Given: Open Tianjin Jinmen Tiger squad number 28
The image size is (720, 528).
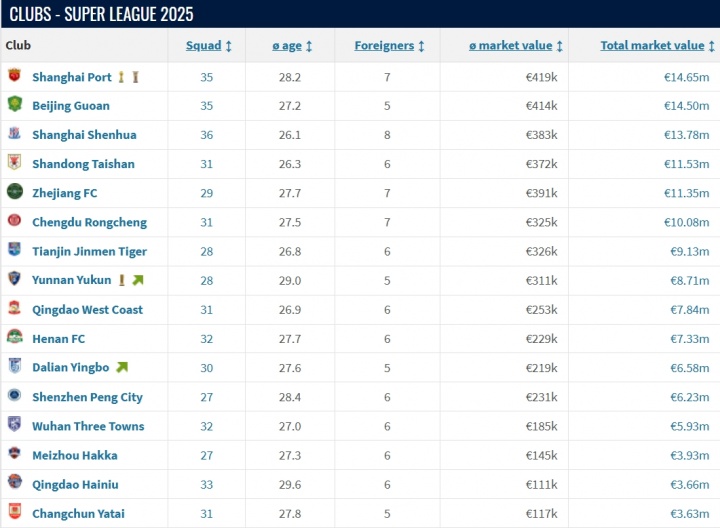Looking at the screenshot, I should [x=206, y=252].
